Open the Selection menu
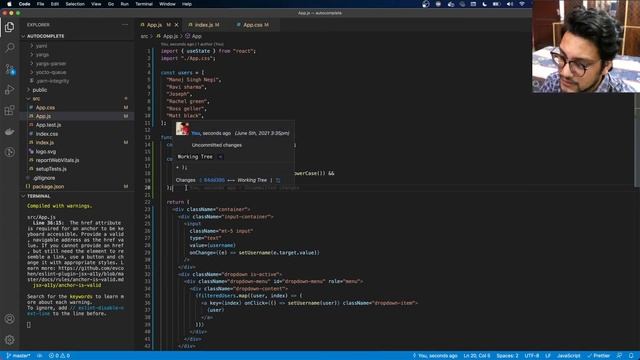 pyautogui.click(x=75, y=4)
